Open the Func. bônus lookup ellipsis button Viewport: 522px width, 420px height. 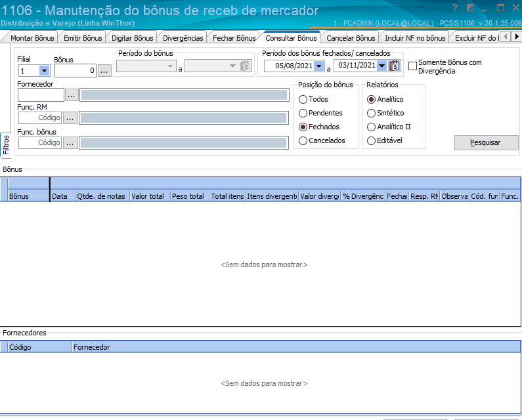[x=70, y=143]
